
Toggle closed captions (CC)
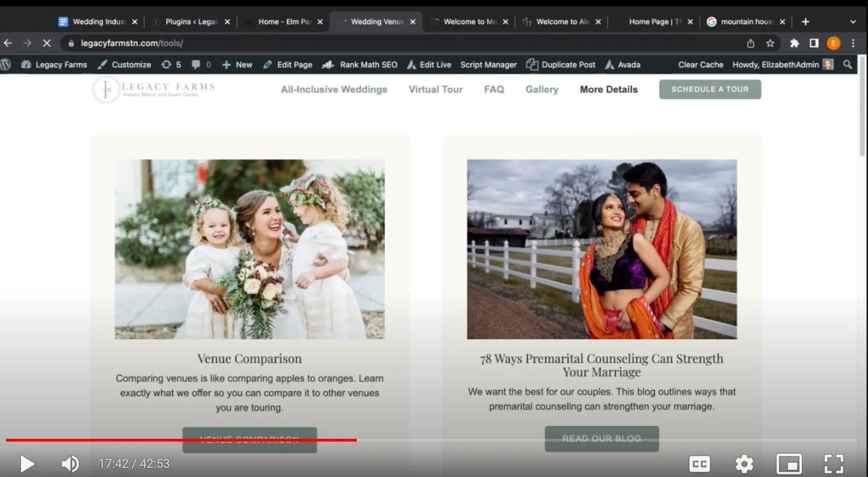point(699,463)
